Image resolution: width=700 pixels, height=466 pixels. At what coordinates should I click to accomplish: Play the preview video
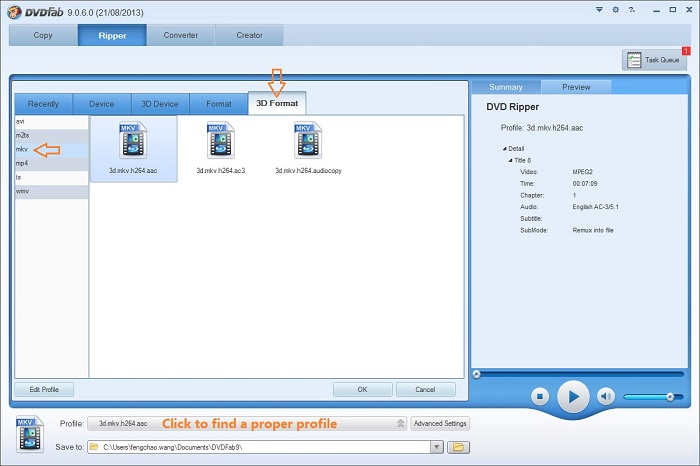tap(573, 396)
